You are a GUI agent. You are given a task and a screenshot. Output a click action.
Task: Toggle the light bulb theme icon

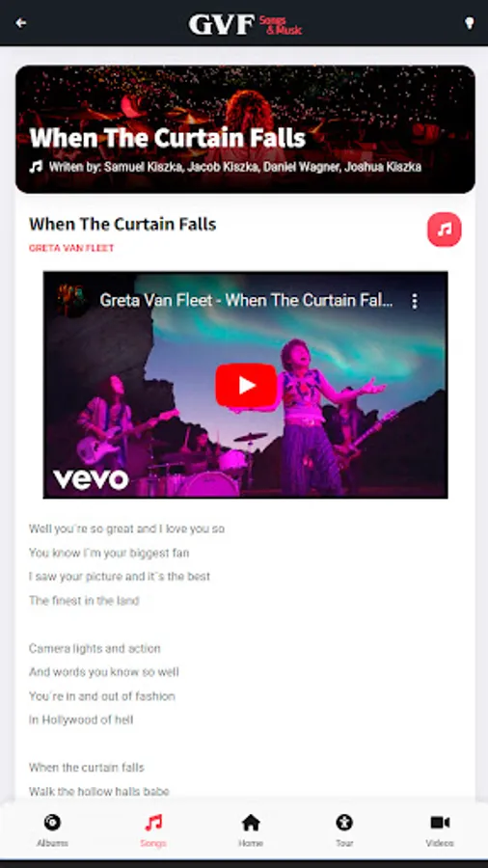pyautogui.click(x=469, y=23)
